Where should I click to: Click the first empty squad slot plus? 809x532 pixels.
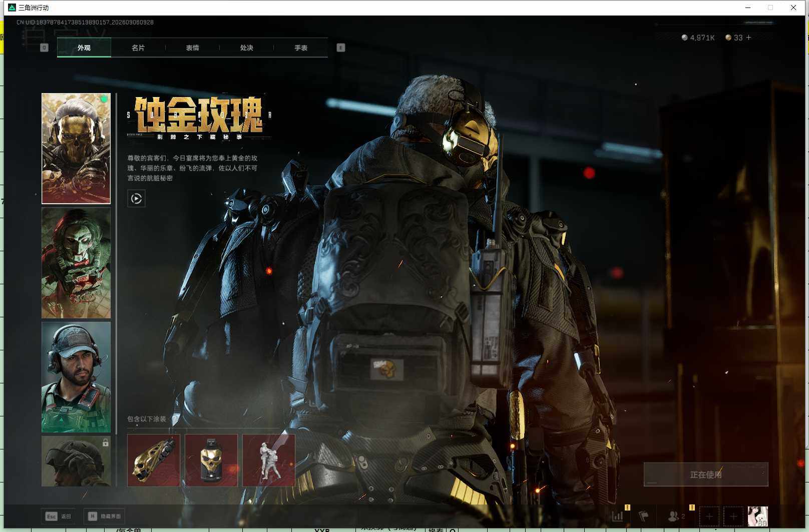click(709, 516)
